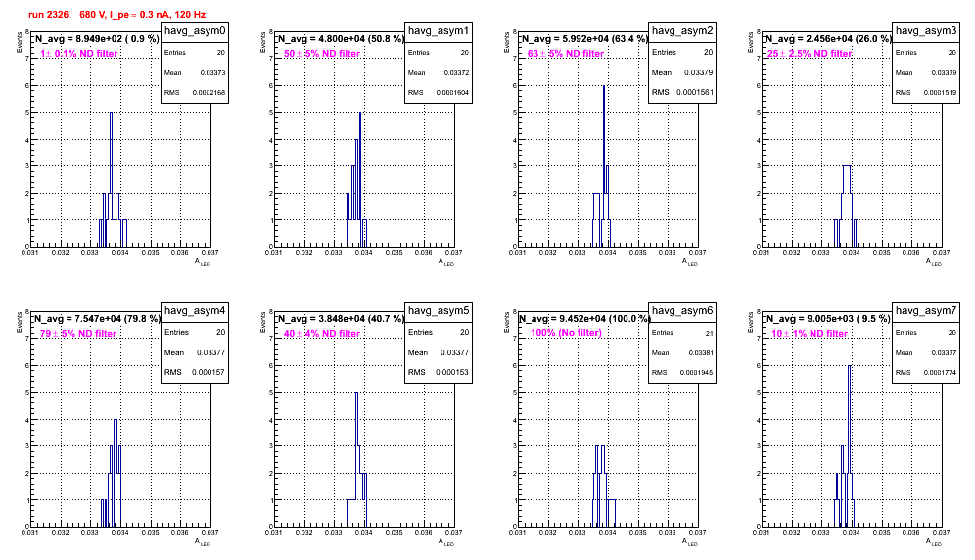Select the havg_asym4 stats box title
The image size is (975, 560).
click(195, 311)
